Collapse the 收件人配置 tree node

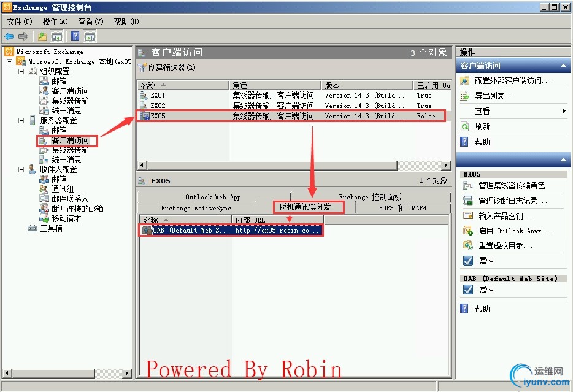[x=21, y=169]
